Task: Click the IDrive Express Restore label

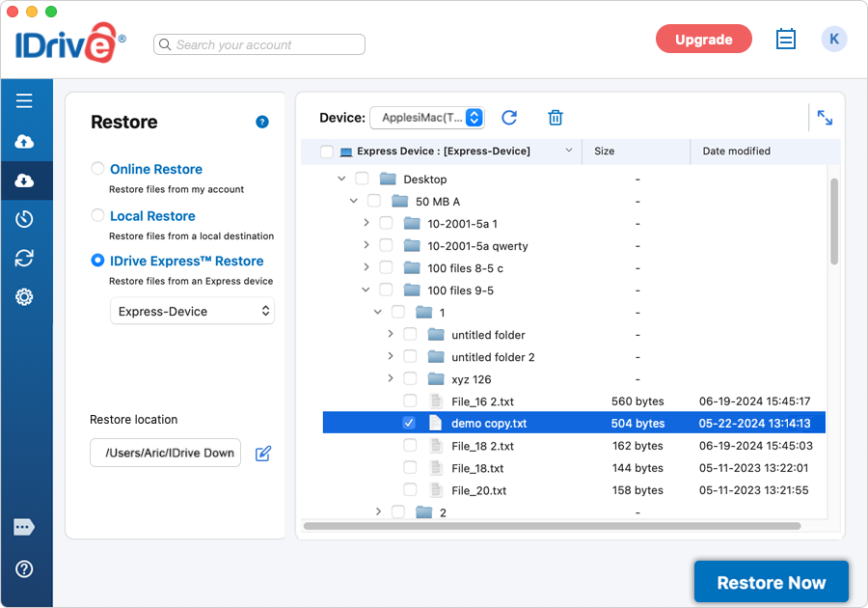Action: pos(186,261)
